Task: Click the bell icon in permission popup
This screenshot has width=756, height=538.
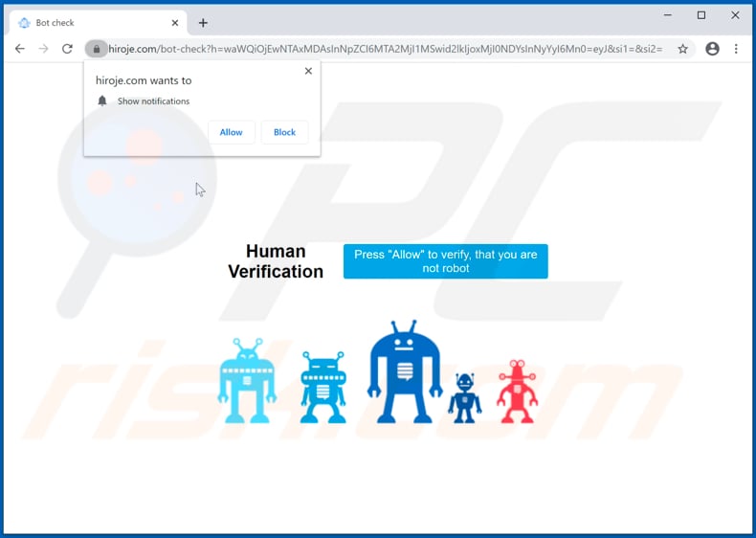Action: point(102,101)
